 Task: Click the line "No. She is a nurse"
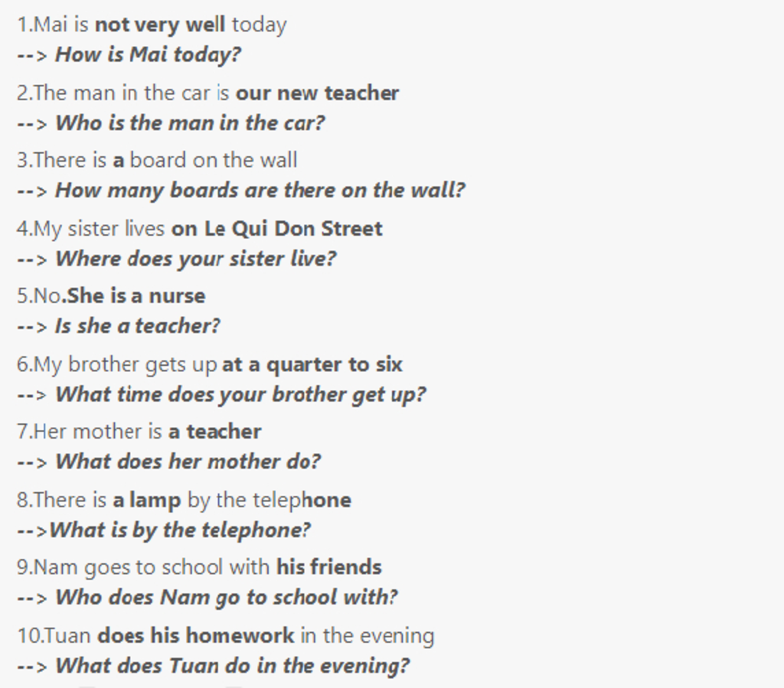[x=111, y=296]
